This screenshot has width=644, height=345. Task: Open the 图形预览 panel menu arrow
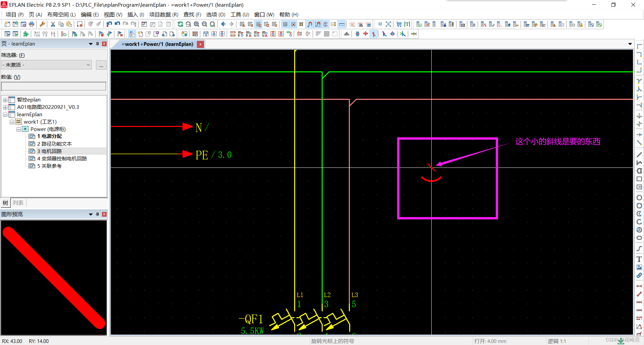91,214
